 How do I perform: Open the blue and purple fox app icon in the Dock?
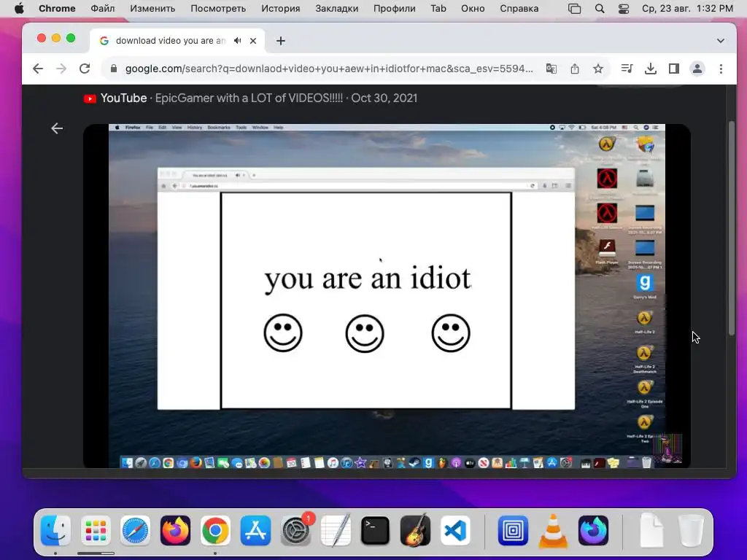pyautogui.click(x=593, y=530)
